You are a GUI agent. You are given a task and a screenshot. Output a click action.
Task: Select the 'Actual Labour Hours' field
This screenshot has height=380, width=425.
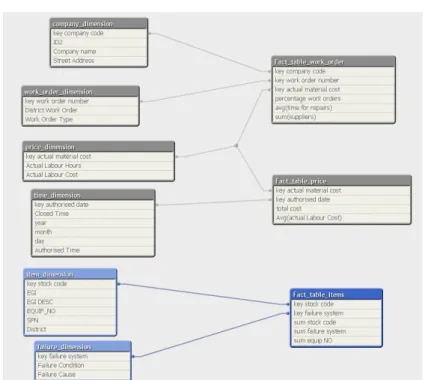[x=98, y=165]
